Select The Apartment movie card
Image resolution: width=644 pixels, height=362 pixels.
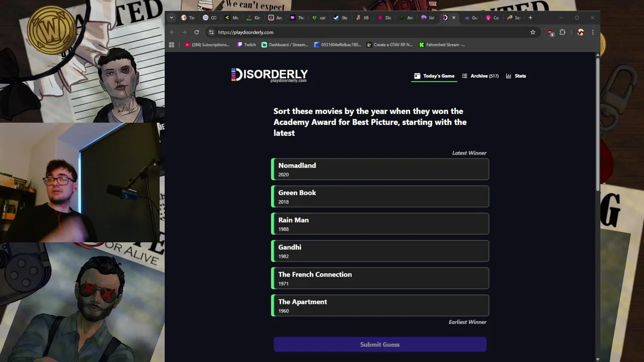[380, 305]
